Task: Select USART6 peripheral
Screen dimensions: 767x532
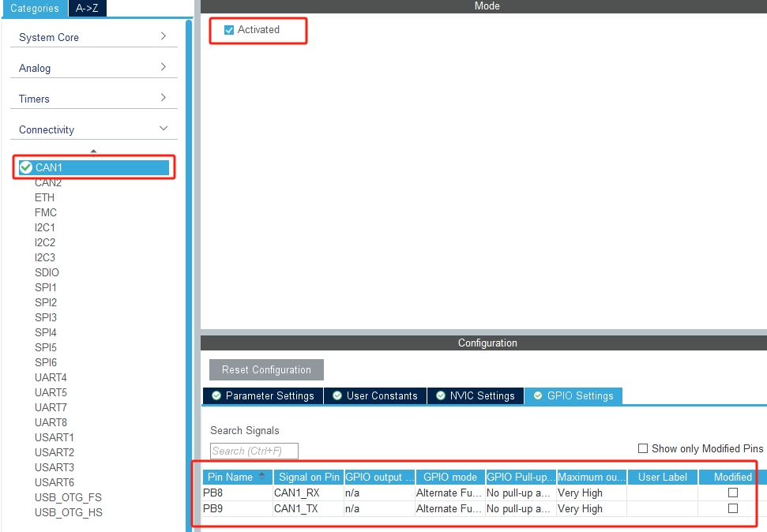Action: coord(55,482)
